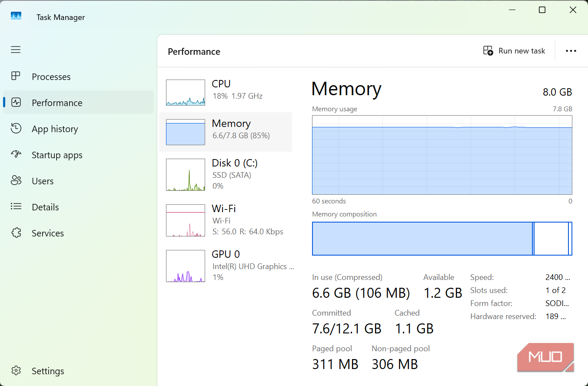Open the Details page label
Viewport: 588px width, 386px height.
(x=45, y=207)
